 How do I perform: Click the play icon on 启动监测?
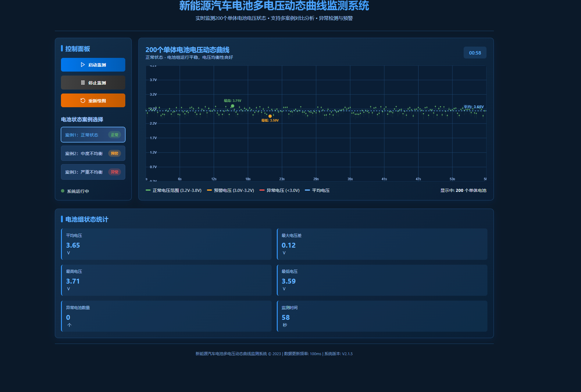coord(83,65)
